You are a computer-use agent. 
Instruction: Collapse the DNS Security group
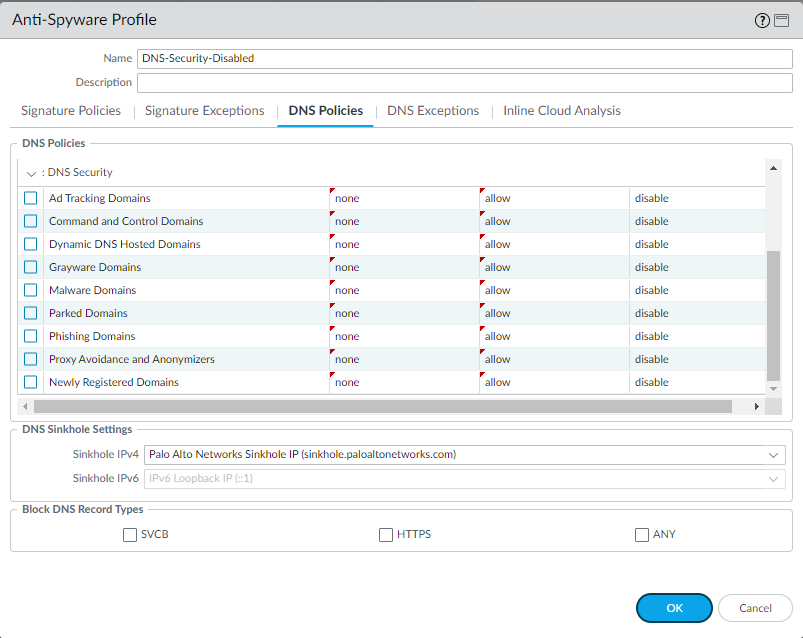[31, 173]
